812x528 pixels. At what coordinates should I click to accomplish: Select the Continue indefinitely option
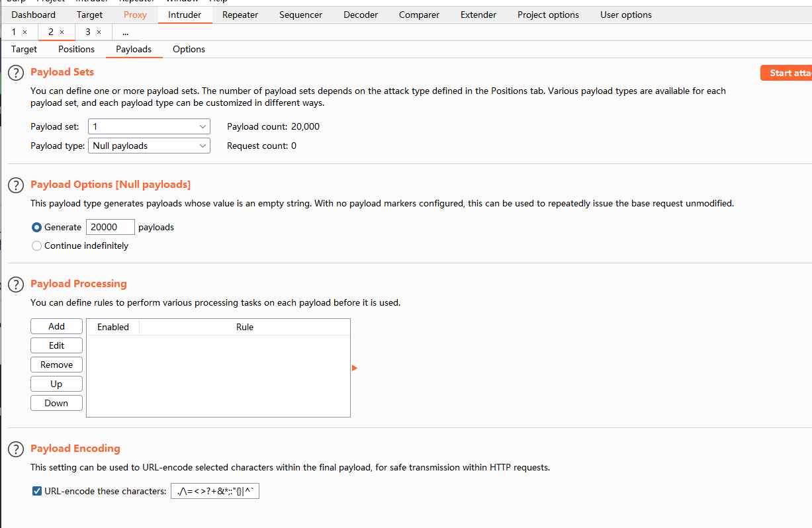point(36,245)
